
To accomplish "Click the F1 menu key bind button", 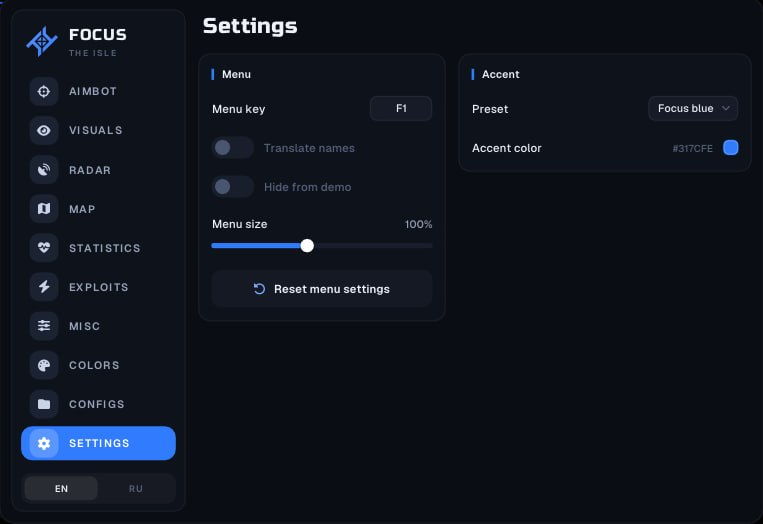I will (x=400, y=108).
